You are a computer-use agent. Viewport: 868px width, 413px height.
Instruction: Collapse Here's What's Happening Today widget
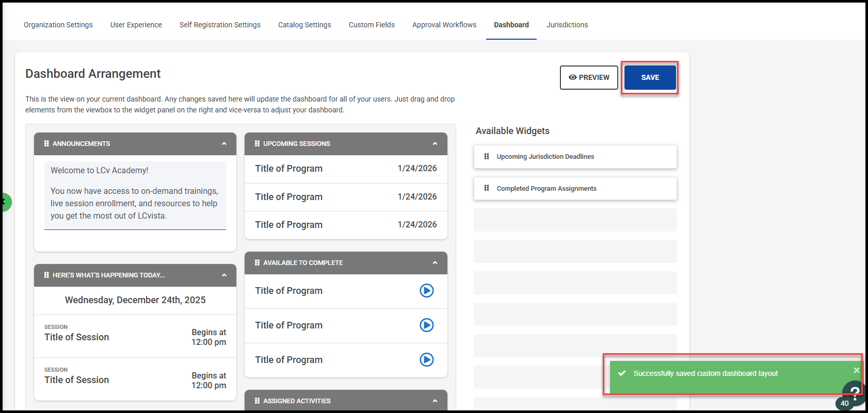click(224, 275)
